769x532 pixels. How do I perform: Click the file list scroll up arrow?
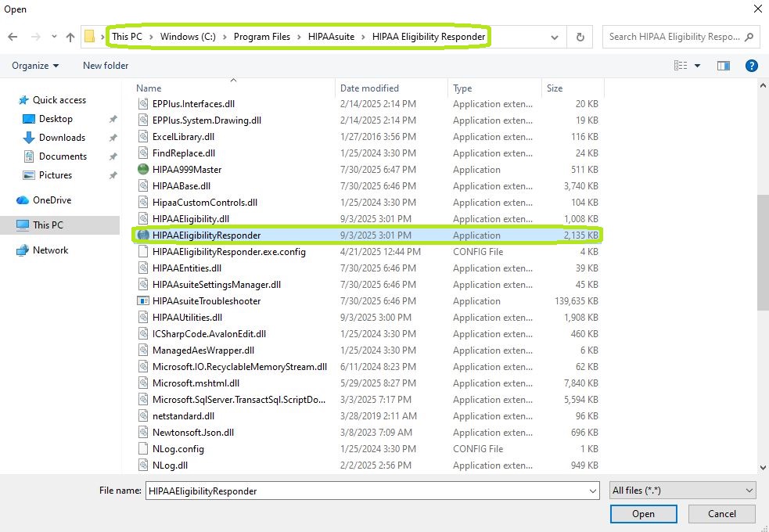763,85
